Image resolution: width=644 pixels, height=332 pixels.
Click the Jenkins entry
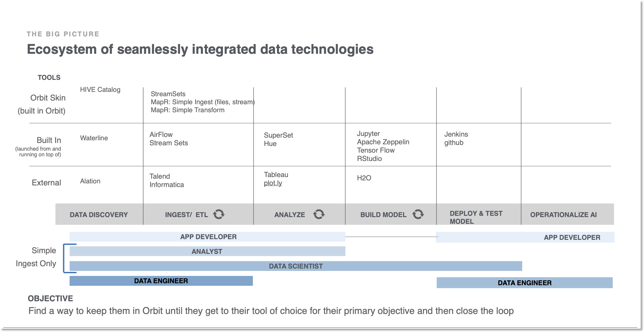click(456, 134)
